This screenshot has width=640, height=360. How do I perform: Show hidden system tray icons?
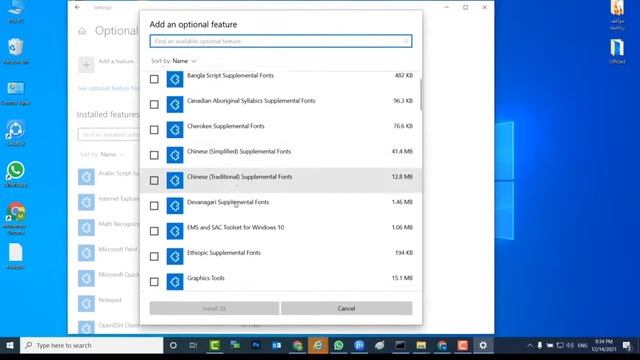[530, 345]
